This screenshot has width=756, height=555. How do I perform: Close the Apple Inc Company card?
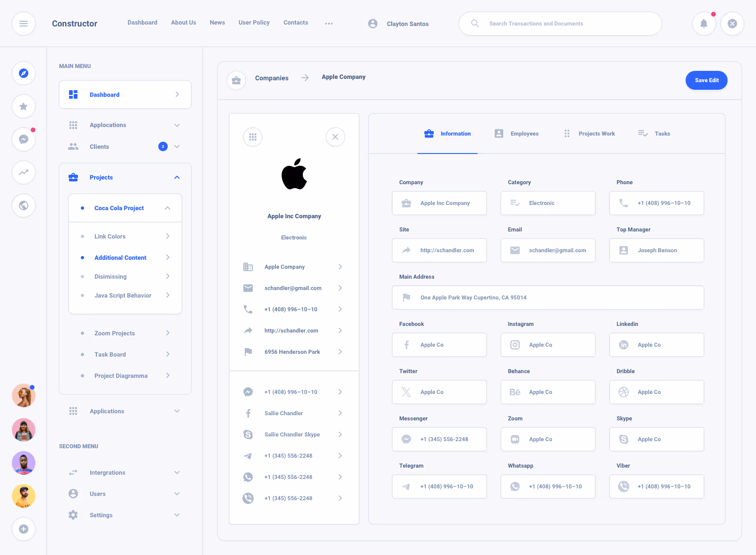(335, 137)
